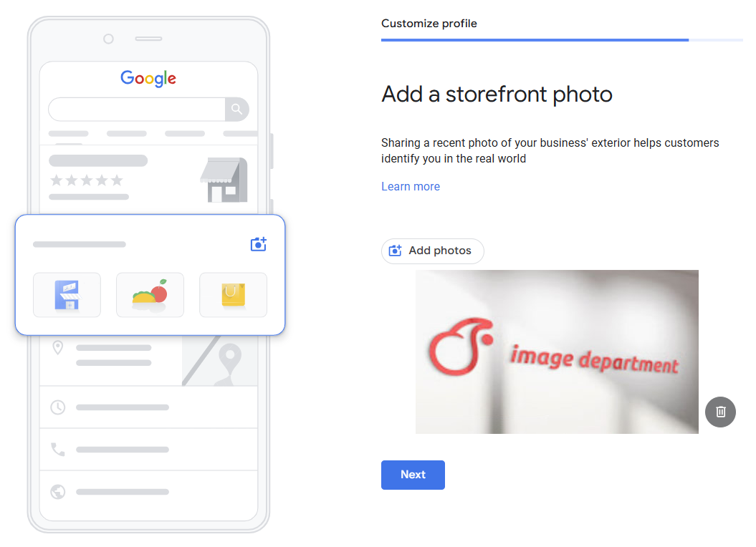Click the add-photo camera icon in phone mockup
Image resolution: width=756 pixels, height=547 pixels.
pyautogui.click(x=259, y=244)
